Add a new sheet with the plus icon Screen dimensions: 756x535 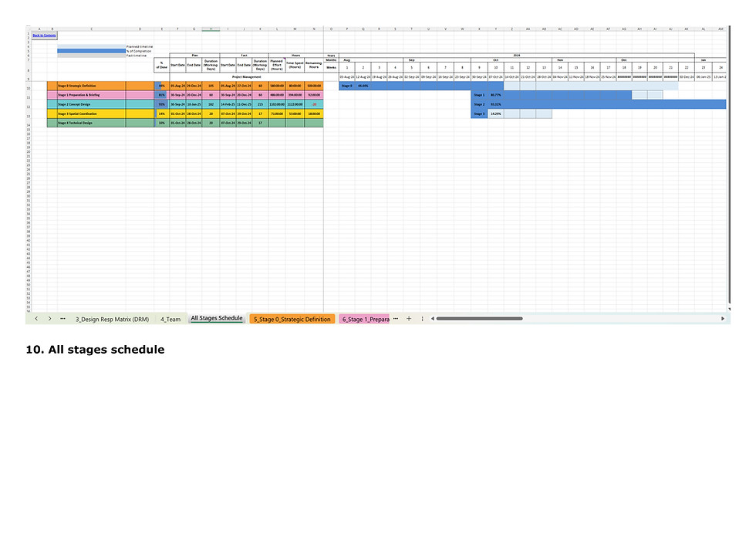[x=409, y=319]
